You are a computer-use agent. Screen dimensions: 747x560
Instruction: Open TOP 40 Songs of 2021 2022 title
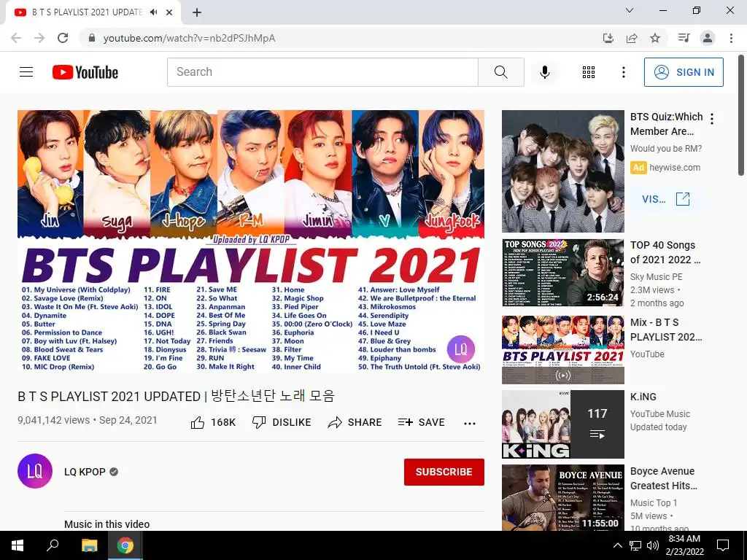(x=665, y=252)
